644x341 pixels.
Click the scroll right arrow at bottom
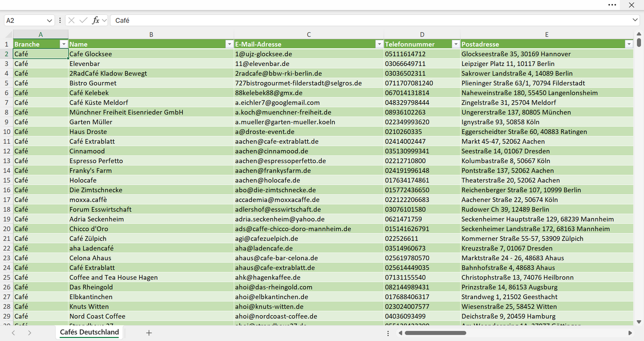click(630, 333)
